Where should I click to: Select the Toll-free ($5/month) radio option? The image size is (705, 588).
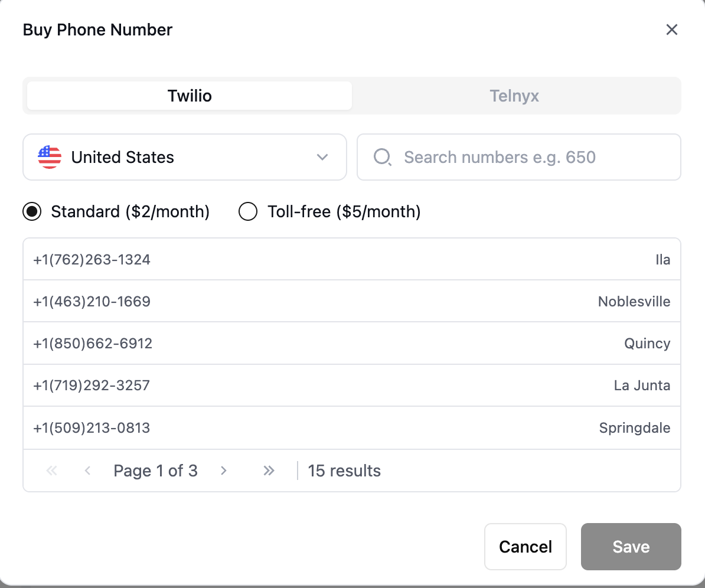(x=248, y=211)
